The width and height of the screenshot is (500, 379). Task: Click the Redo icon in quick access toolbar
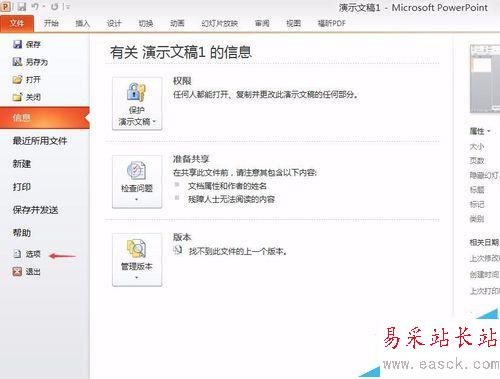coord(55,6)
